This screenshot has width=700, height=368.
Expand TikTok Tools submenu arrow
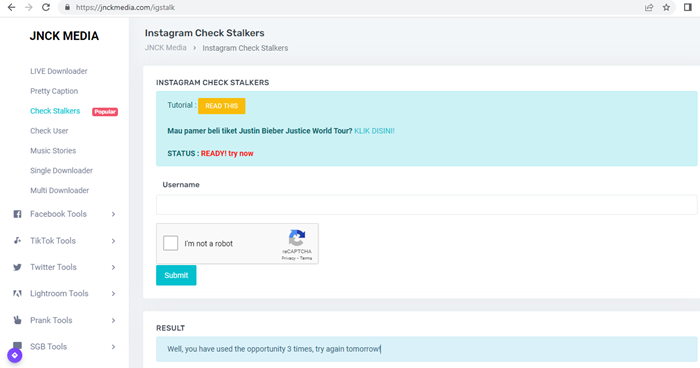[113, 241]
